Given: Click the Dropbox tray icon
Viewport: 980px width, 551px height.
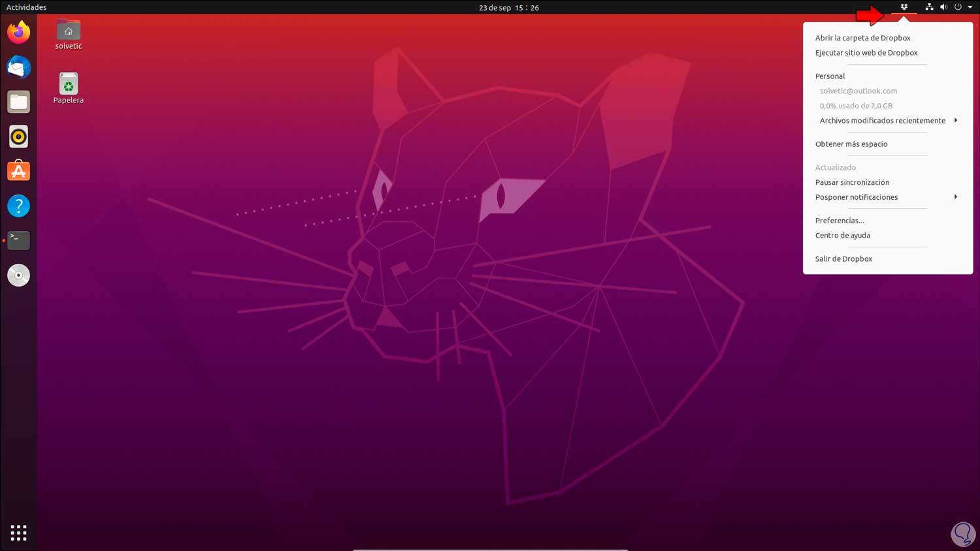Looking at the screenshot, I should click(904, 7).
